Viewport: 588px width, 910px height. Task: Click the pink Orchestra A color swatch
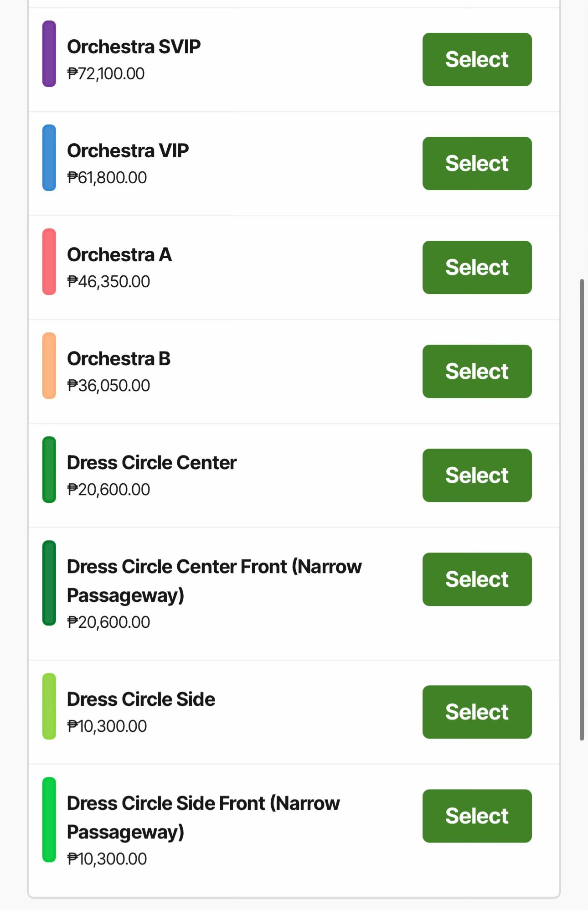point(49,262)
